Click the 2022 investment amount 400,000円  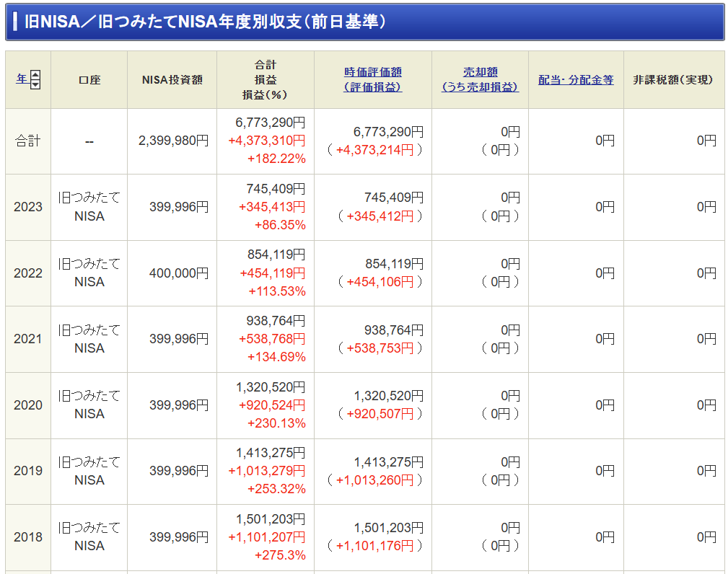point(179,273)
